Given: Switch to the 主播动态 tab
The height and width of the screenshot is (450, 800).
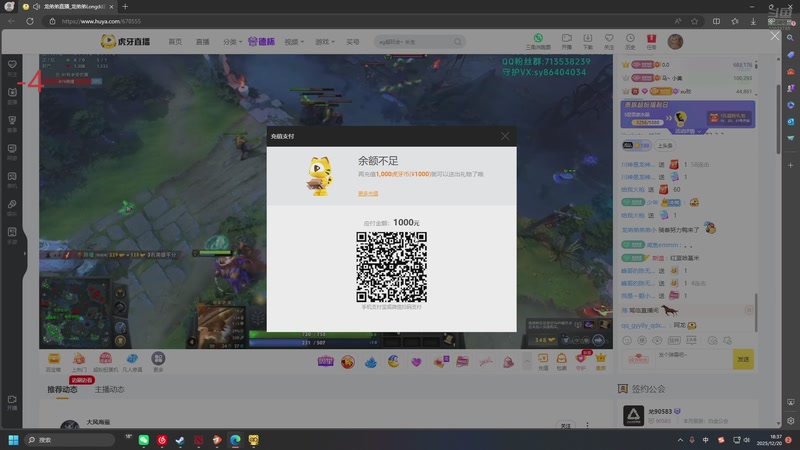Looking at the screenshot, I should (109, 390).
